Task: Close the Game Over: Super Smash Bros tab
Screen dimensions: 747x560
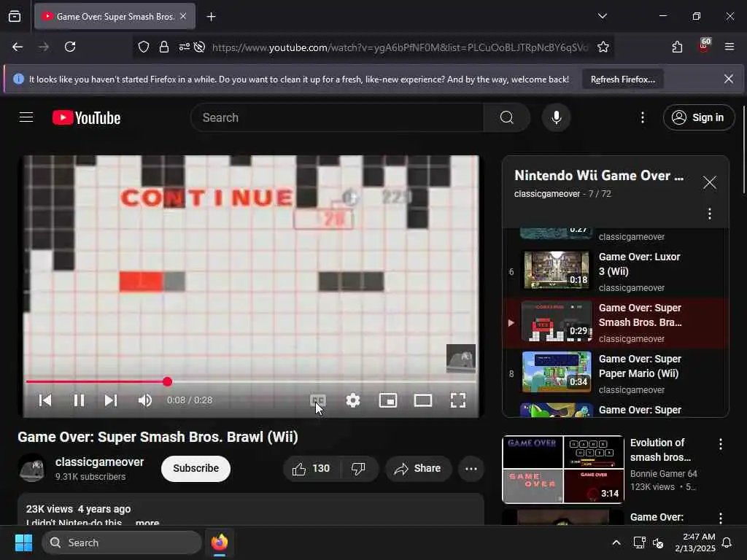Action: [x=183, y=16]
